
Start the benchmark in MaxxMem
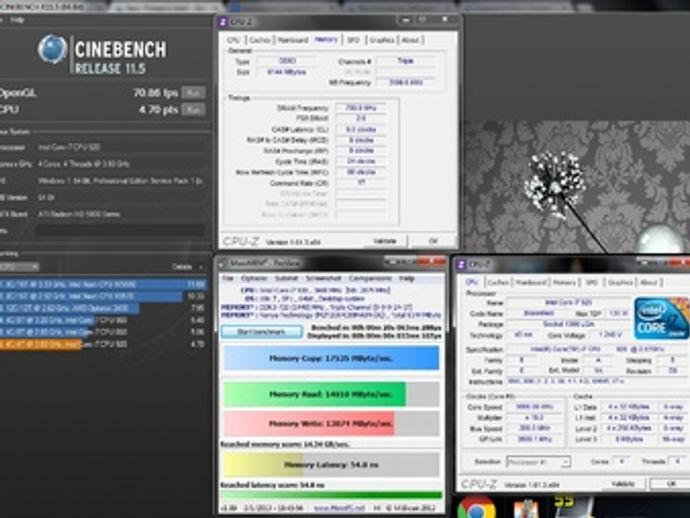point(261,332)
